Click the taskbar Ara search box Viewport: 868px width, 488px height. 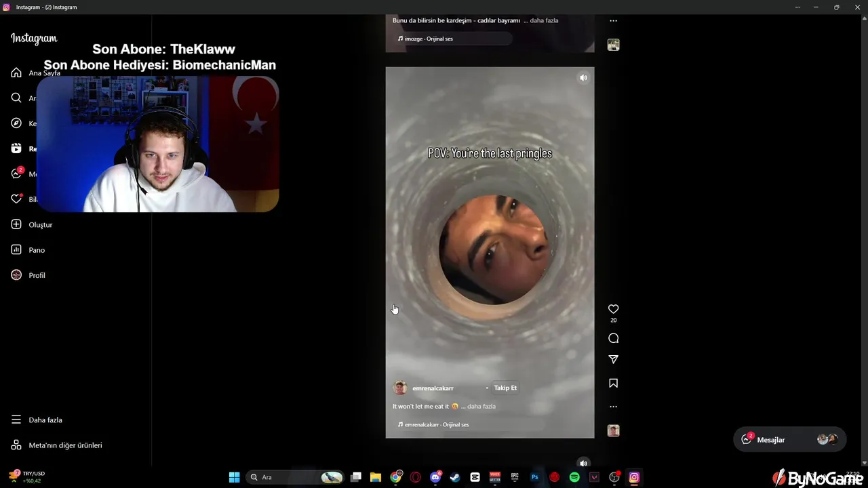(295, 477)
